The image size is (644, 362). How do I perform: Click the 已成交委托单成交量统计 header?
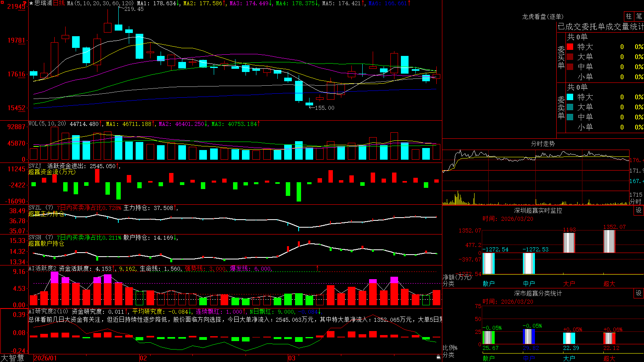pos(601,27)
